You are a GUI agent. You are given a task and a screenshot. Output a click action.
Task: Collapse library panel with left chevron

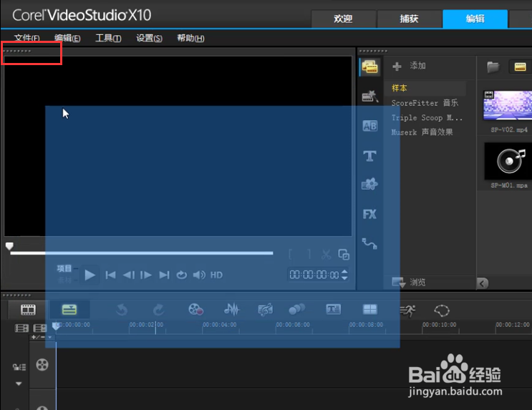click(482, 283)
